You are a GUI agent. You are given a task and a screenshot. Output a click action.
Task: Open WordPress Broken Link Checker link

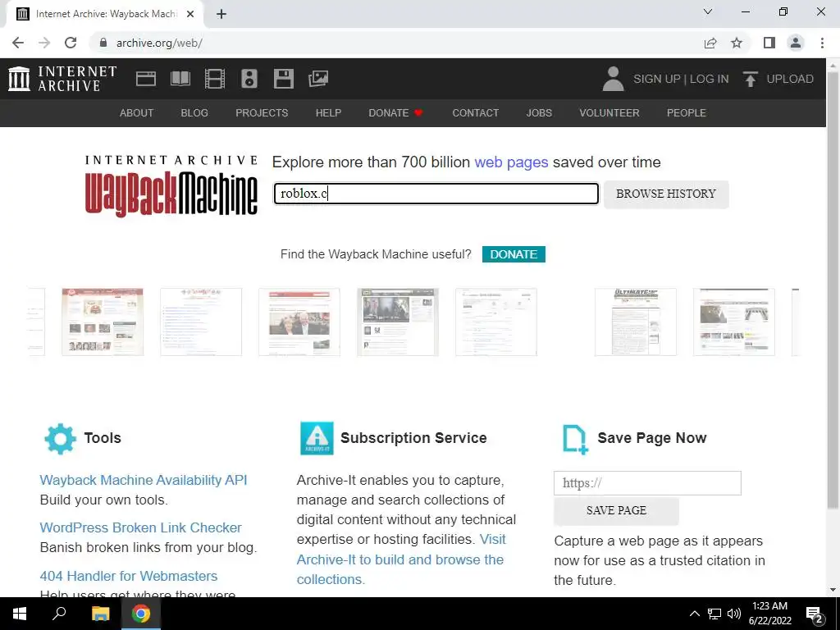click(x=141, y=527)
